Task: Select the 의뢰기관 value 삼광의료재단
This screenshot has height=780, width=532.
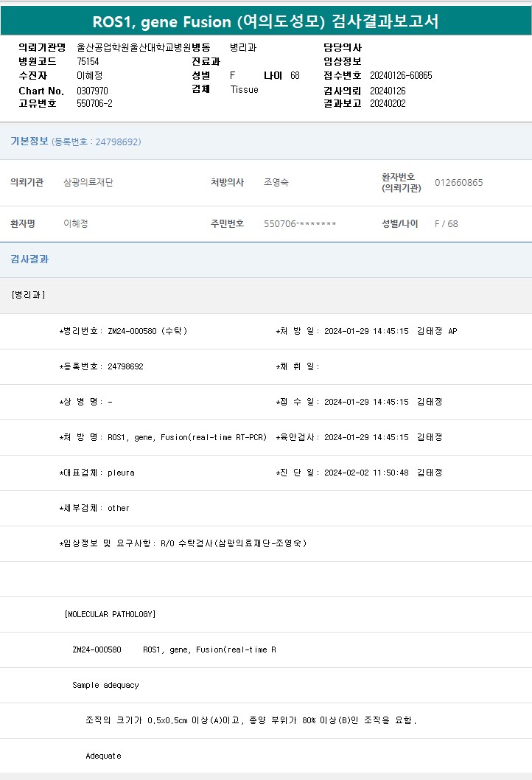Action: pyautogui.click(x=88, y=182)
